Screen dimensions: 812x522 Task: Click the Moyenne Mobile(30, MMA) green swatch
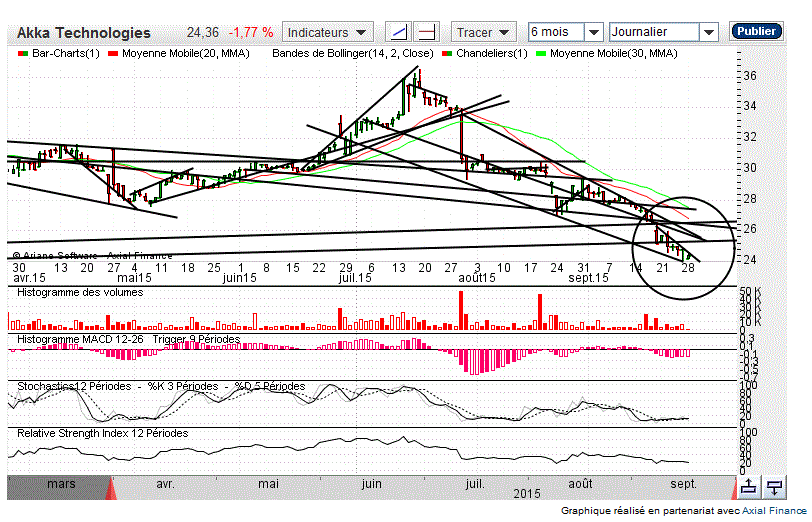click(541, 54)
